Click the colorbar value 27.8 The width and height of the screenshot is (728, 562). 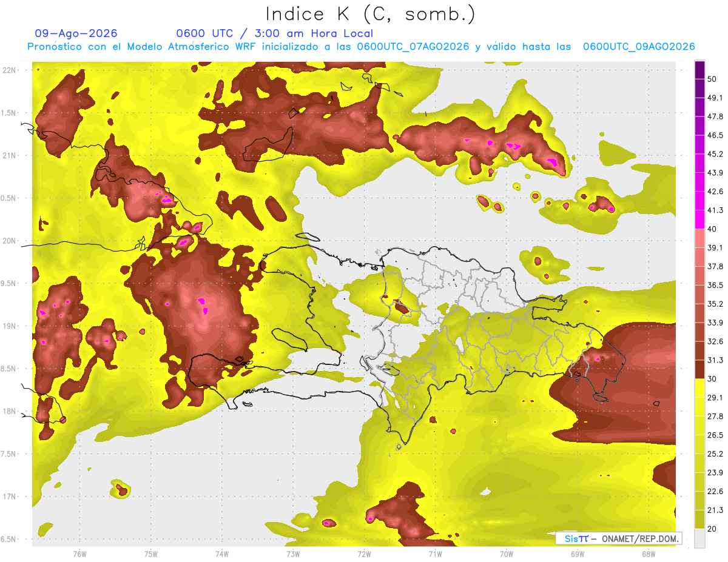pyautogui.click(x=715, y=416)
